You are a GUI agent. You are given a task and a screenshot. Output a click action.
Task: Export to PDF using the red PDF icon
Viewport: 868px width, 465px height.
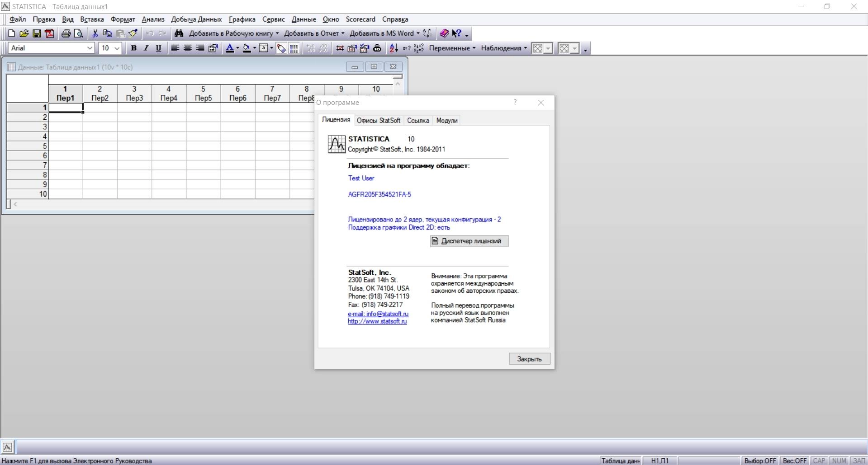point(49,33)
